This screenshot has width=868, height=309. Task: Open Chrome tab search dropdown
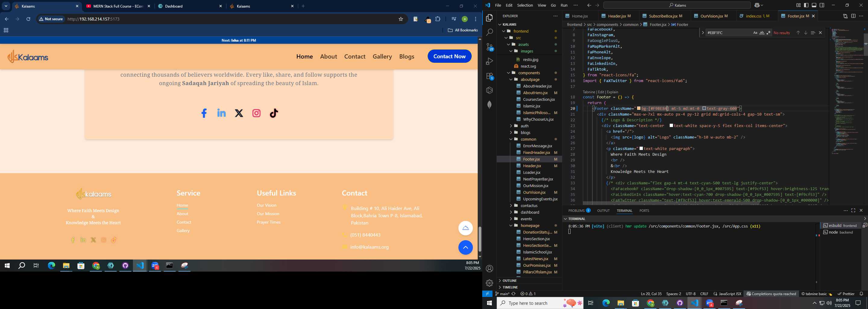coord(6,6)
